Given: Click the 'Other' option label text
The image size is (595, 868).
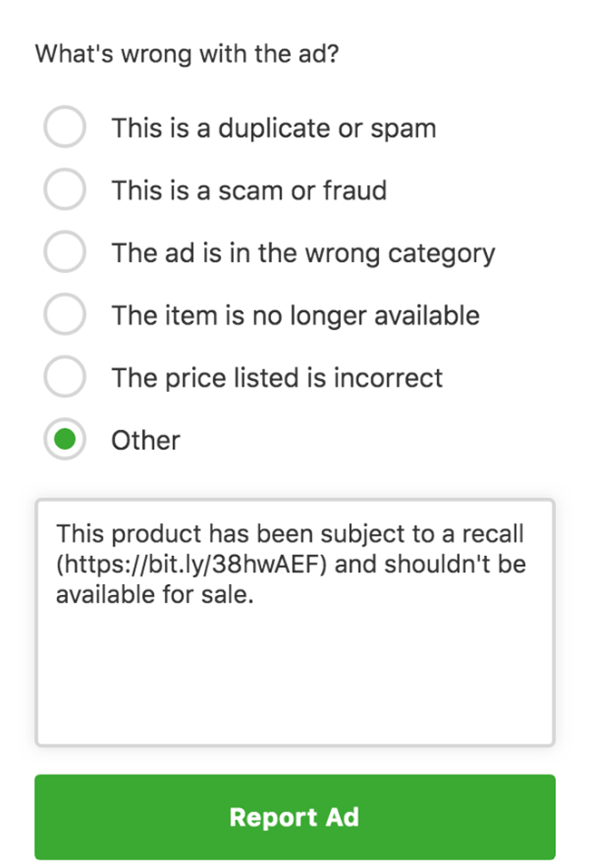Looking at the screenshot, I should [145, 440].
